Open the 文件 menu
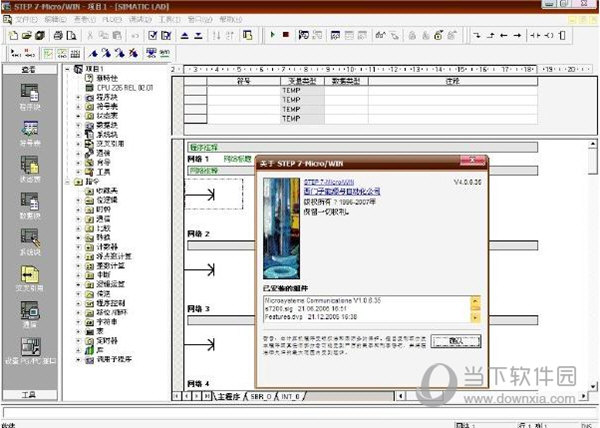Viewport: 600px width, 428px height. click(26, 19)
